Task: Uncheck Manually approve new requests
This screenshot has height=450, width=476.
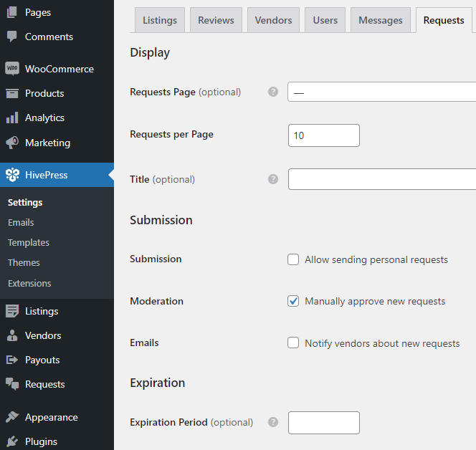Action: [293, 301]
